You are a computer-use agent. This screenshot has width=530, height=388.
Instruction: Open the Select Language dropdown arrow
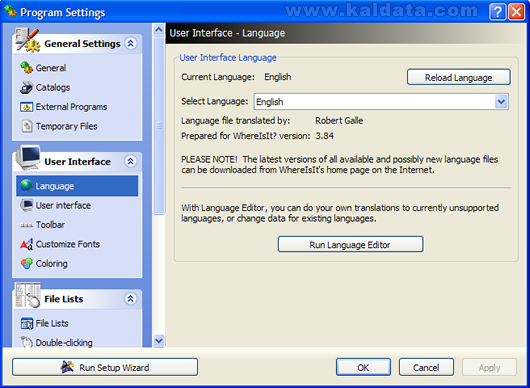501,102
